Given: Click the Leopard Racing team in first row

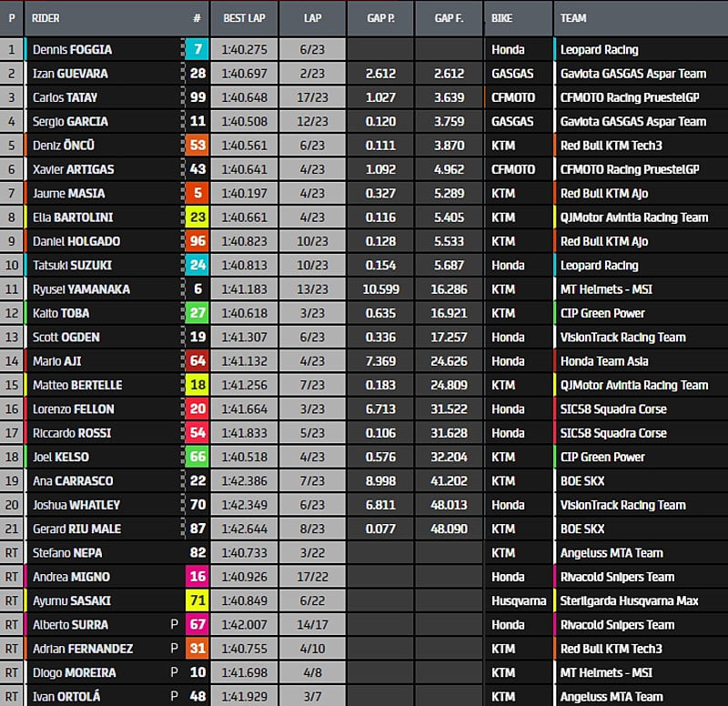Looking at the screenshot, I should 599,50.
